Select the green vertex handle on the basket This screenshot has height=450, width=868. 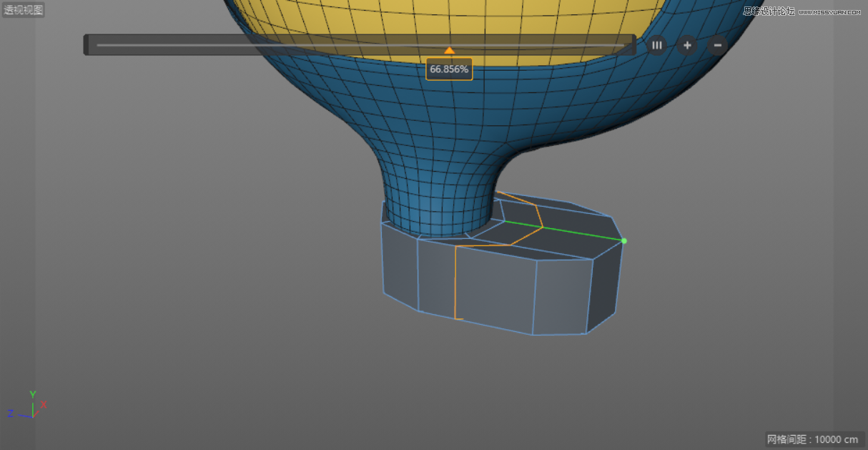[623, 241]
